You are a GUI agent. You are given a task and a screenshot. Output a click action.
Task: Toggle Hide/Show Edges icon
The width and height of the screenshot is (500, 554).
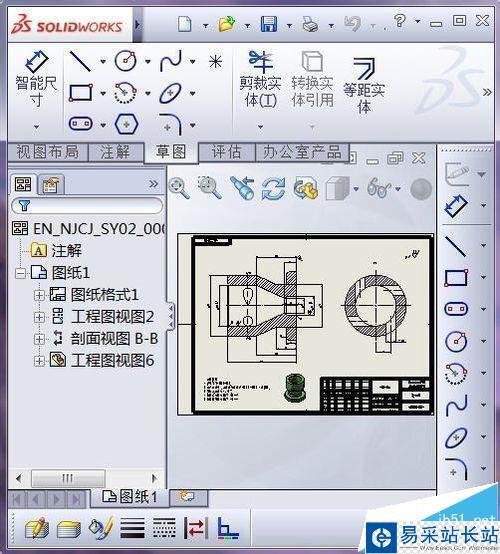click(195, 528)
